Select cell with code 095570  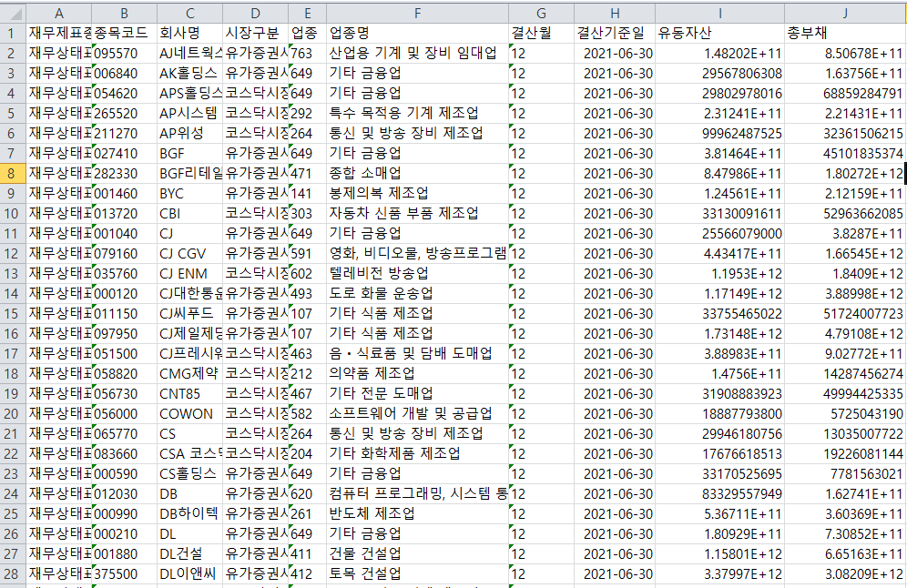coord(124,53)
